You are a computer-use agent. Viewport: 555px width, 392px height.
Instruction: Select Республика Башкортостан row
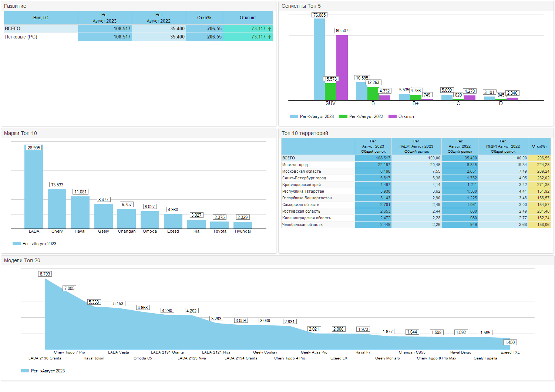(416, 198)
